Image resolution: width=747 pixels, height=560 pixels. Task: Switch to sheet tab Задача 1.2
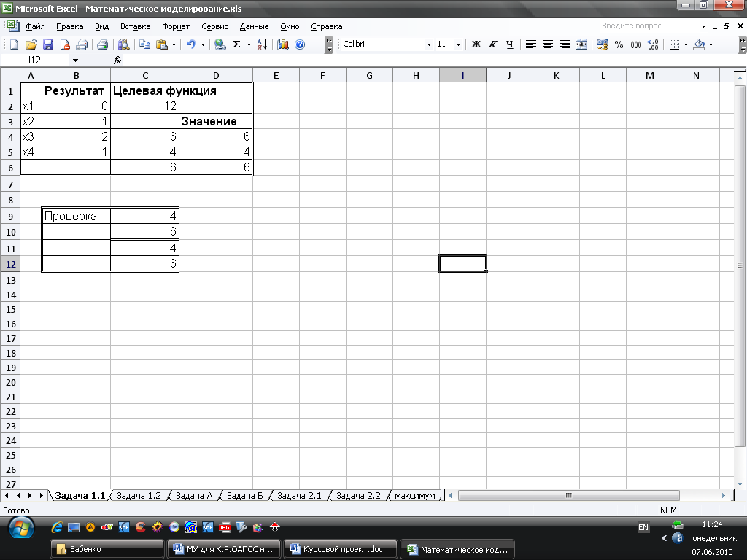point(139,496)
